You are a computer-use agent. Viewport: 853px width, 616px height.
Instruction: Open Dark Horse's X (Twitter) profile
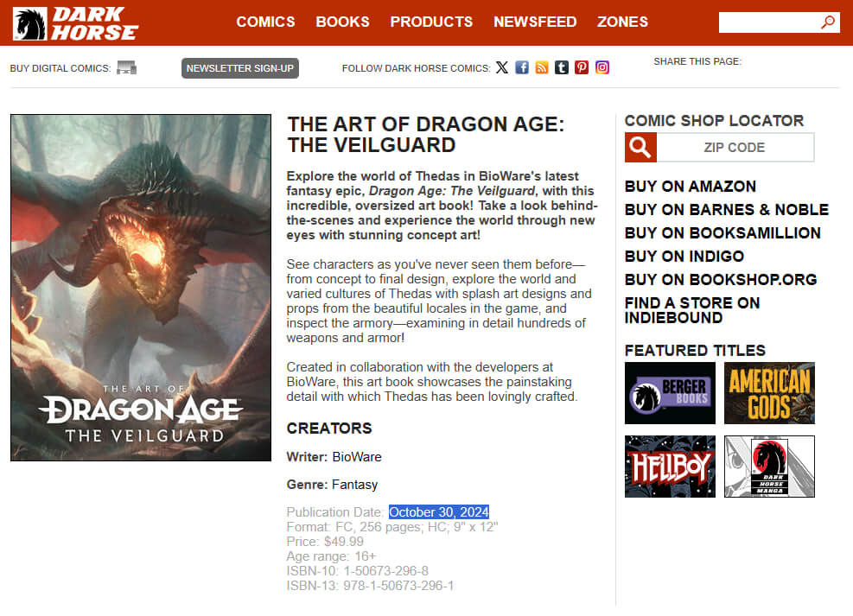click(x=502, y=67)
